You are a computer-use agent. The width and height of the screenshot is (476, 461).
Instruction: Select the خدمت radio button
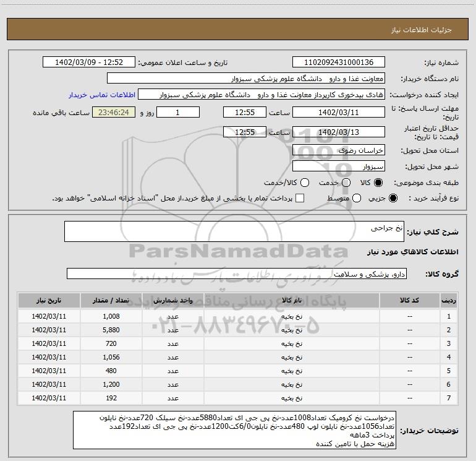[346, 183]
